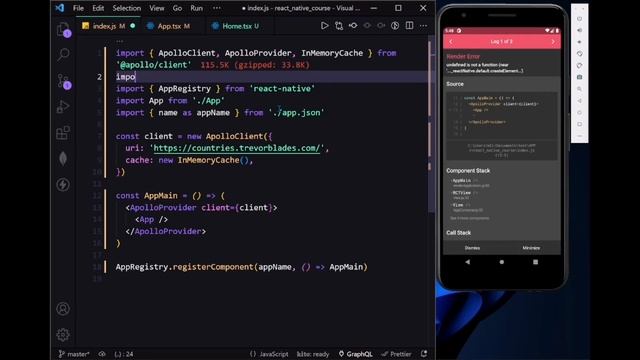
Task: Open the Run and Debug view
Action: (x=63, y=107)
